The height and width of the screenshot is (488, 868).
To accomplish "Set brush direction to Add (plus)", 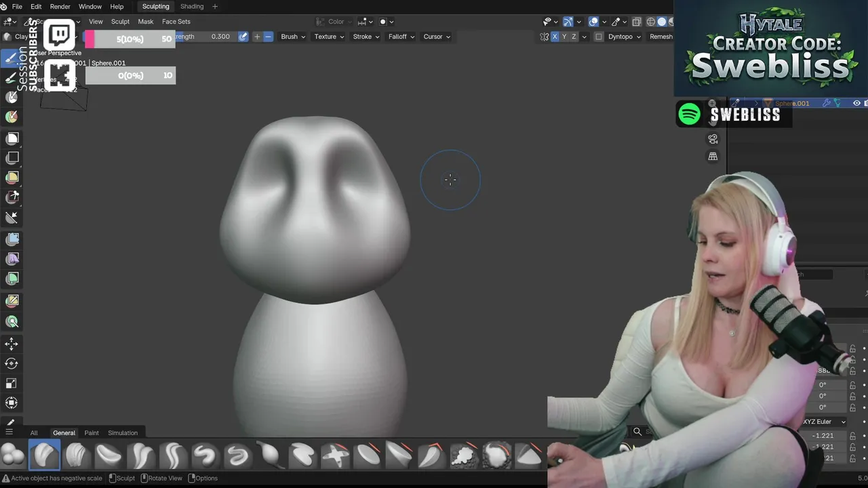I will pyautogui.click(x=257, y=37).
